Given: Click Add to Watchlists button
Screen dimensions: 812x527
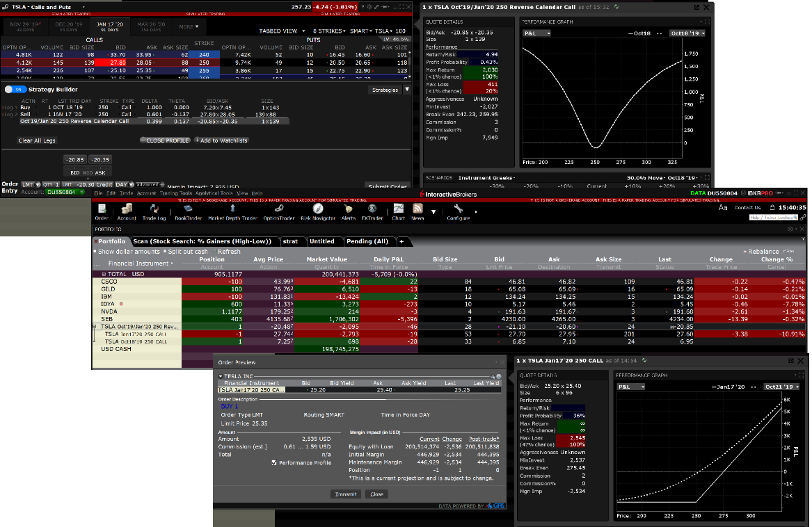Looking at the screenshot, I should pyautogui.click(x=221, y=140).
